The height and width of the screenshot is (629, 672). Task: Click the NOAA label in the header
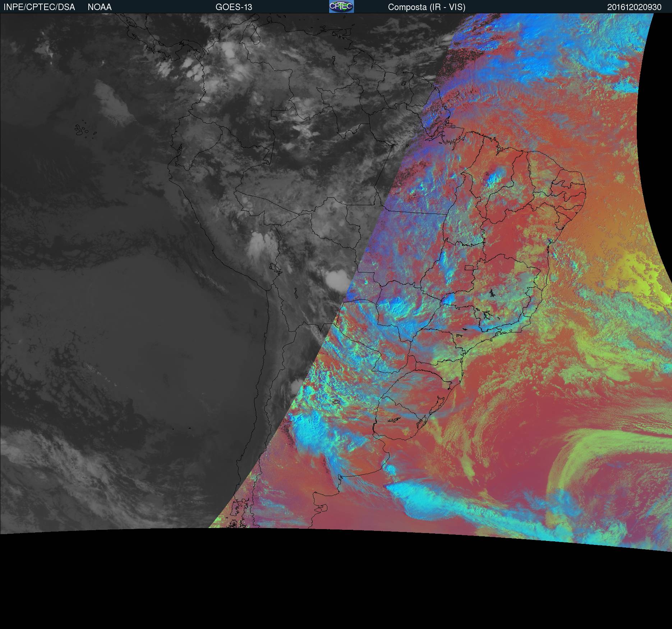click(100, 7)
